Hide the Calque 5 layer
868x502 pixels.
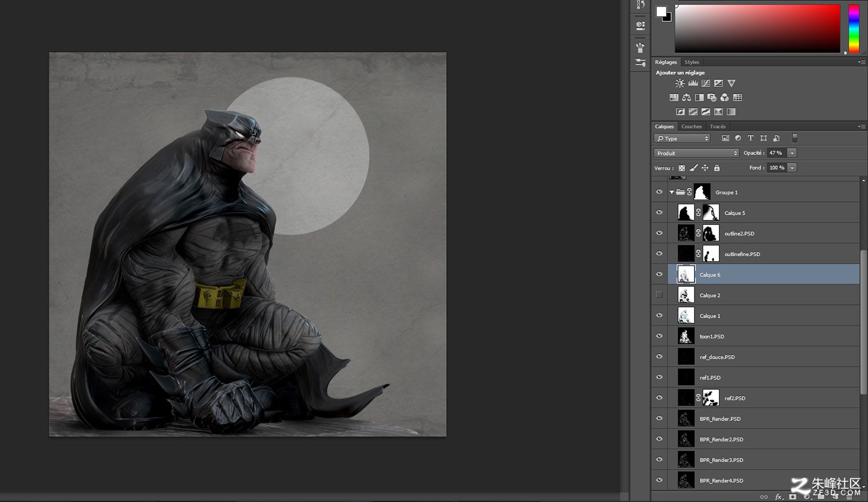point(659,212)
